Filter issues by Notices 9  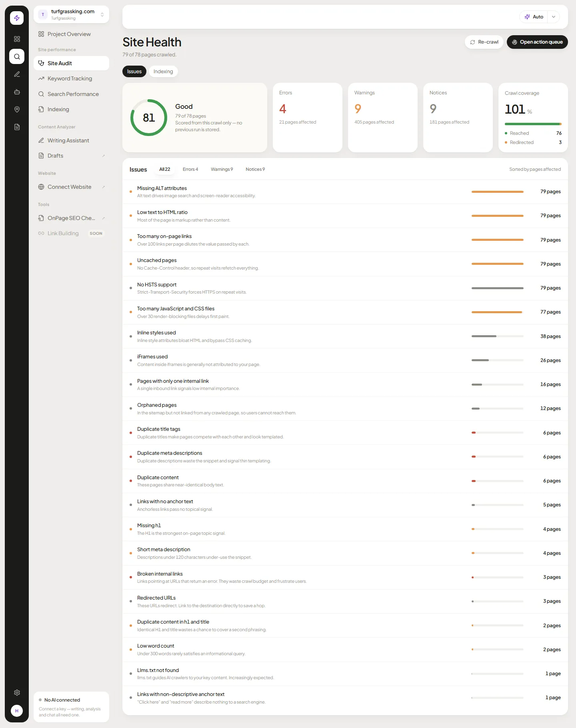tap(255, 169)
